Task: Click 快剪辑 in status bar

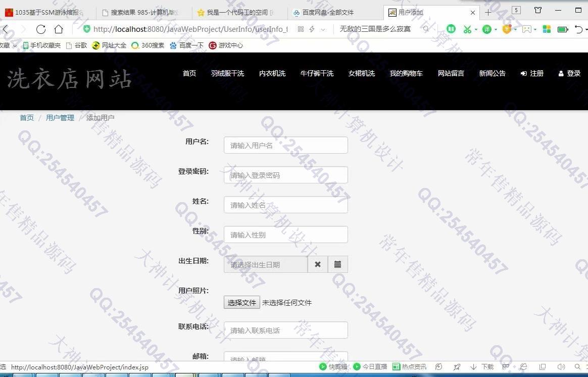Action: (333, 366)
